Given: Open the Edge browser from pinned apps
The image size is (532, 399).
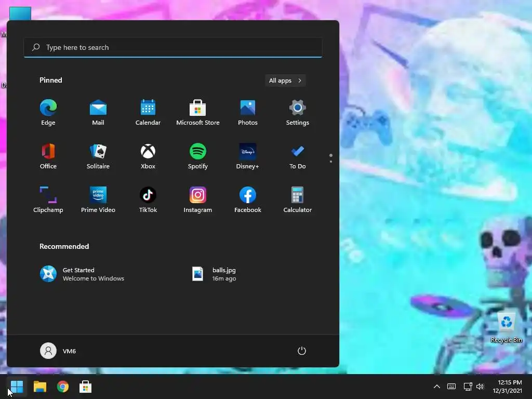Looking at the screenshot, I should 48,112.
